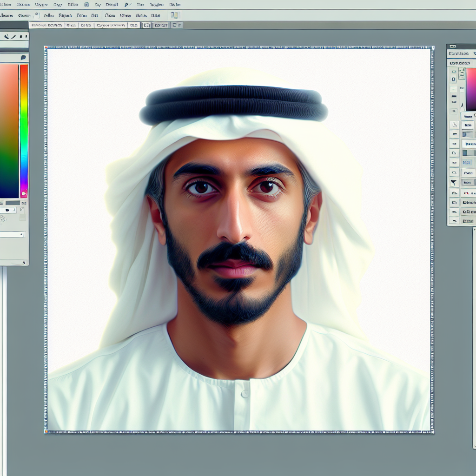The height and width of the screenshot is (476, 476).
Task: Click the two-page icon ending the second toolbar
Action: click(x=175, y=15)
